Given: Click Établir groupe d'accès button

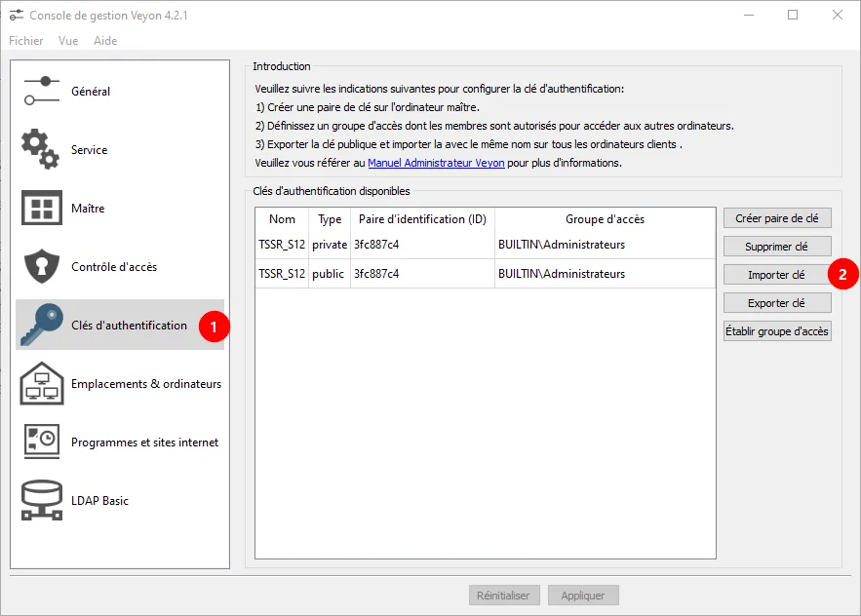Looking at the screenshot, I should tap(777, 331).
